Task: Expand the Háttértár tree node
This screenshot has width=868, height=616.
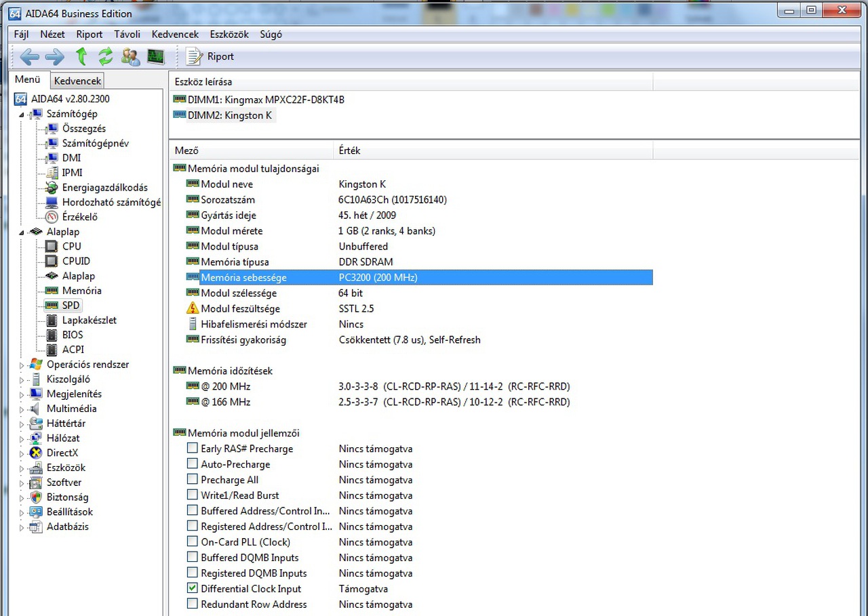Action: coord(22,424)
